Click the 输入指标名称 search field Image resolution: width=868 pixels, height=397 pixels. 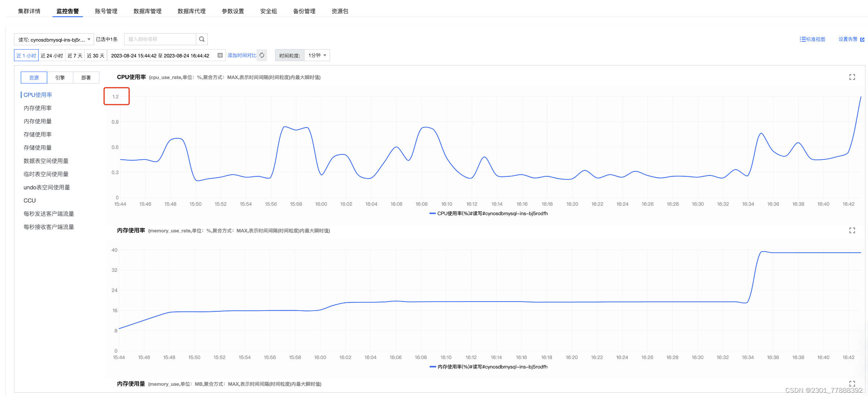(x=160, y=39)
